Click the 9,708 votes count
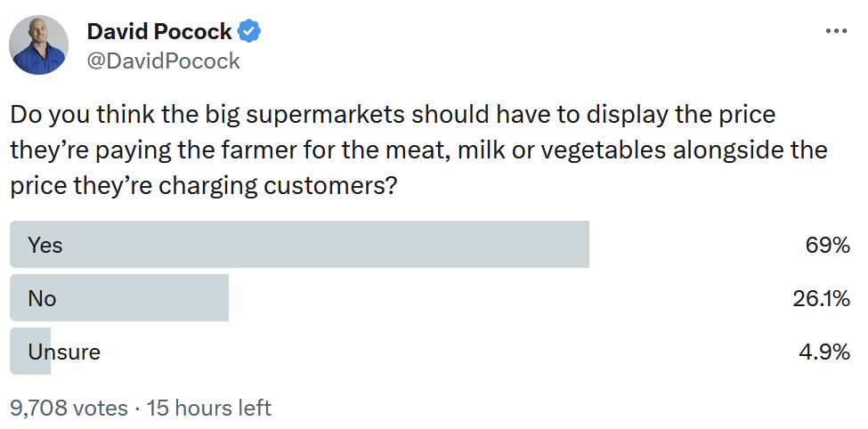Screen dimensions: 868x429 pos(69,408)
